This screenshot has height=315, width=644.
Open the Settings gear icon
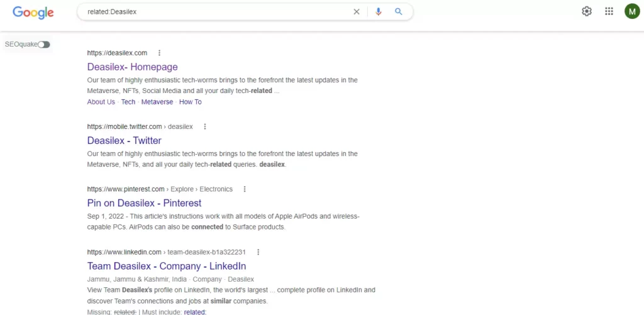click(587, 11)
